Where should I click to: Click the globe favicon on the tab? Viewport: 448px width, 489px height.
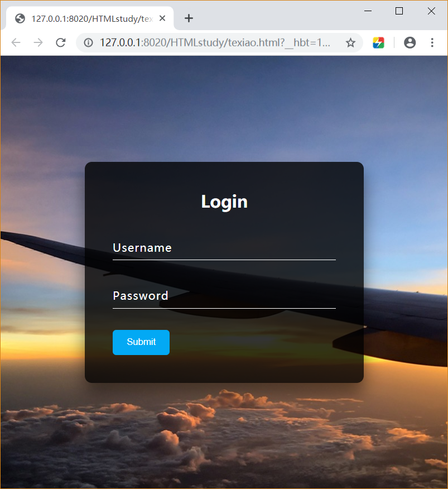pos(20,19)
